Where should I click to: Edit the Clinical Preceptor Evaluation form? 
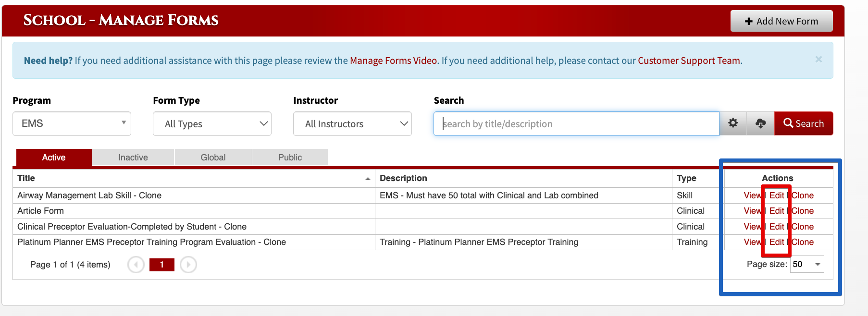coord(777,227)
